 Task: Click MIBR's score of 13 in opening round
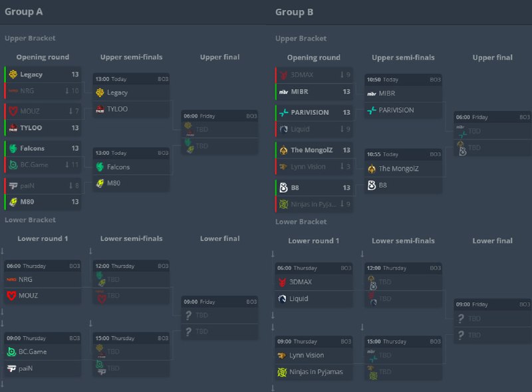pyautogui.click(x=346, y=92)
